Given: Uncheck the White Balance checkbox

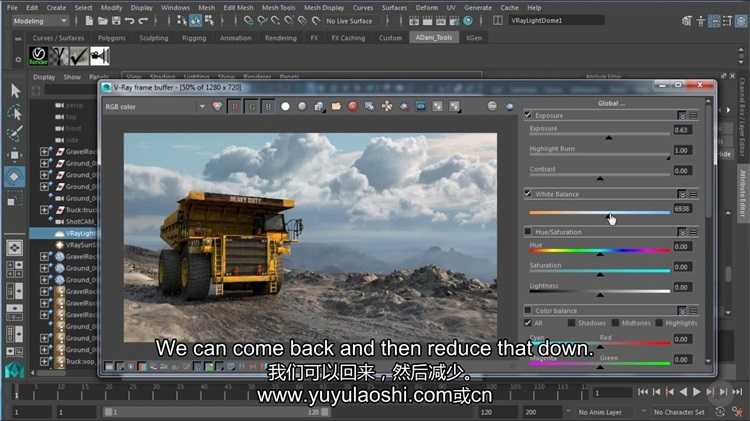Looking at the screenshot, I should pyautogui.click(x=528, y=193).
